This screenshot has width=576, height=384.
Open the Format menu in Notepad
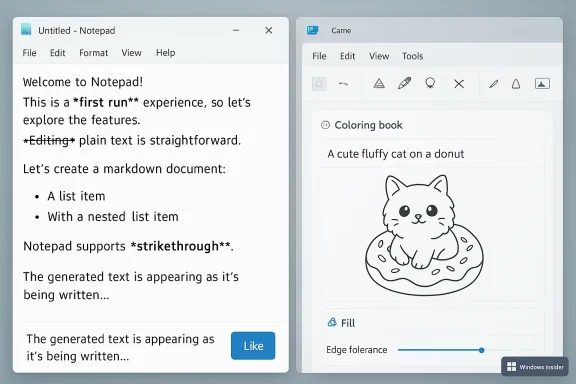pos(94,53)
